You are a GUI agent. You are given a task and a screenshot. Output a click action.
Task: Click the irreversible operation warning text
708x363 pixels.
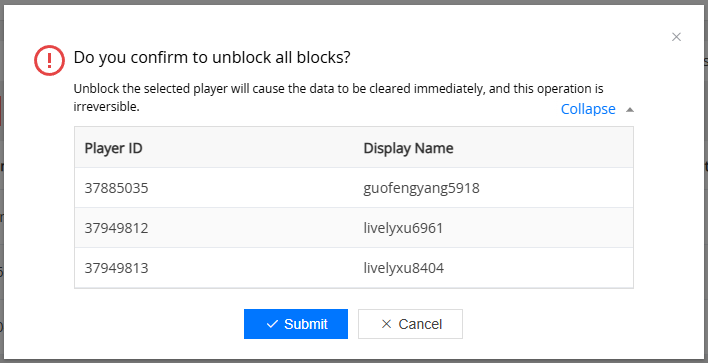[x=338, y=98]
